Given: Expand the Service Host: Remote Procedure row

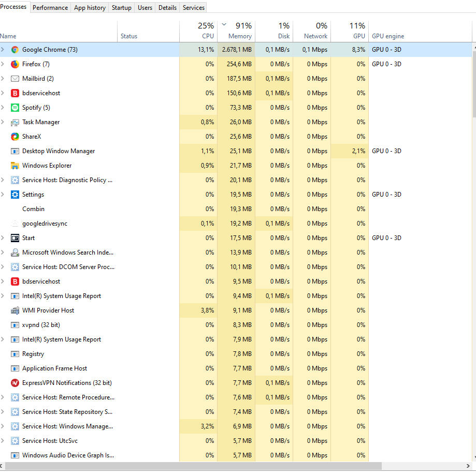Looking at the screenshot, I should (x=3, y=397).
